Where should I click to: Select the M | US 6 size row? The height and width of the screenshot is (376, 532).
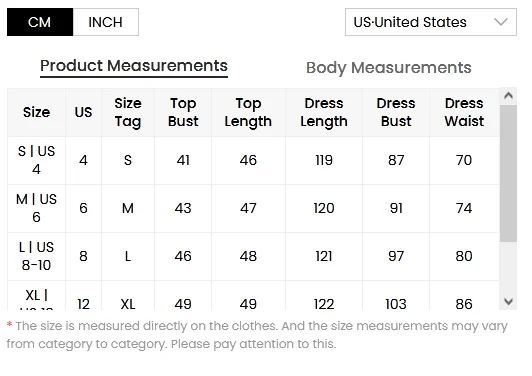coord(253,208)
